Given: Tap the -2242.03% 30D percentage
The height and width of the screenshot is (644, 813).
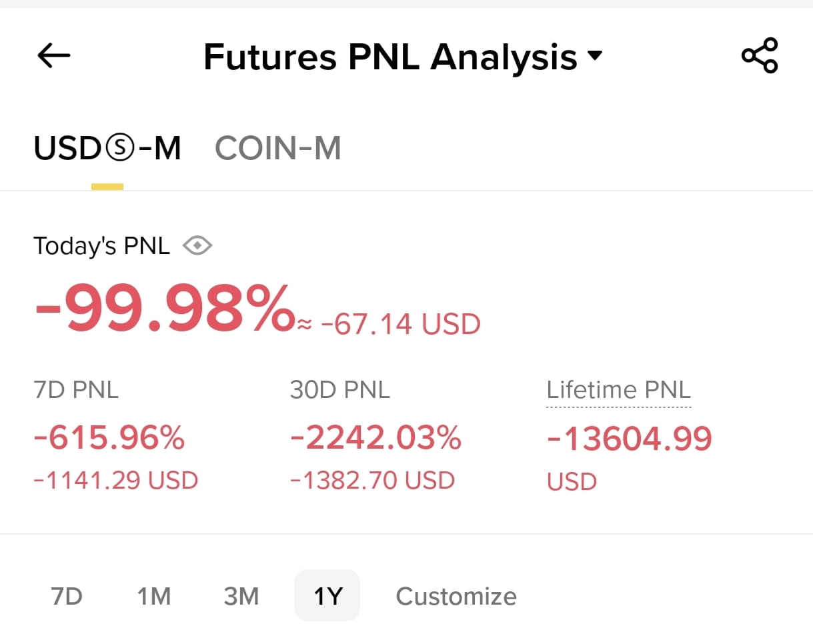Looking at the screenshot, I should [375, 438].
